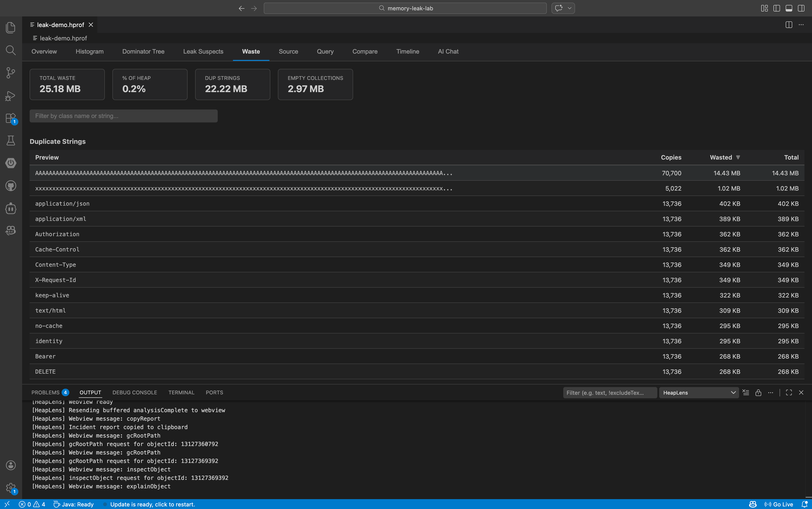Viewport: 812px width, 509px height.
Task: Open the Testing flask view
Action: click(11, 141)
